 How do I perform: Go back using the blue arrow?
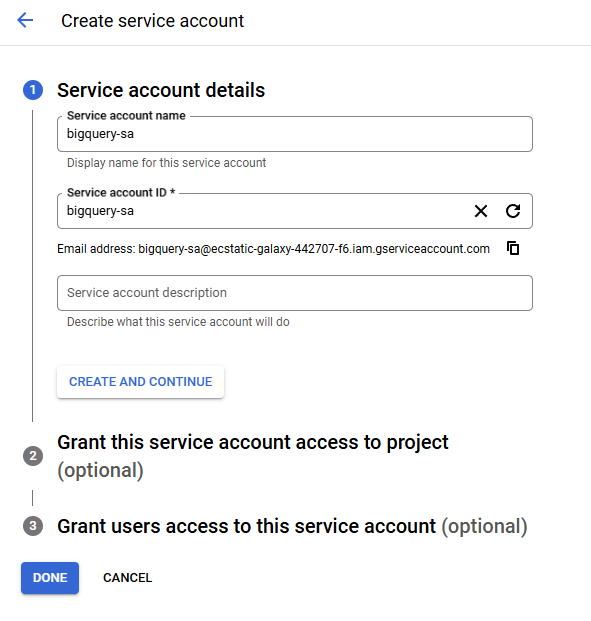[25, 20]
